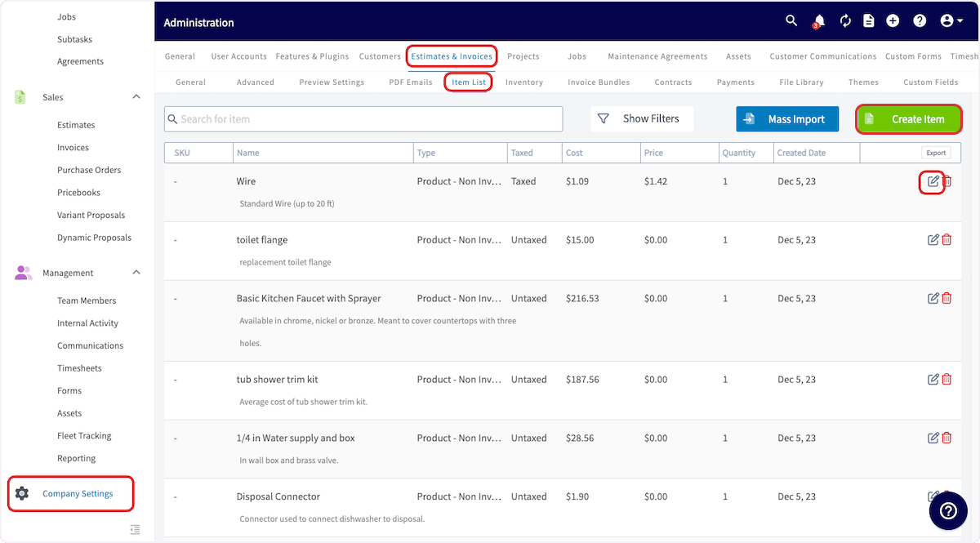
Task: Click the plus quick-add icon
Action: click(x=893, y=21)
